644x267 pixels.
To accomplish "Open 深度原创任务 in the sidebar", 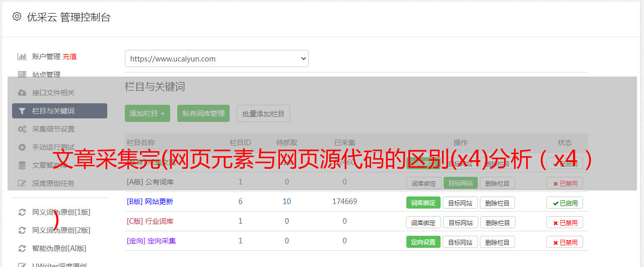I will [53, 183].
